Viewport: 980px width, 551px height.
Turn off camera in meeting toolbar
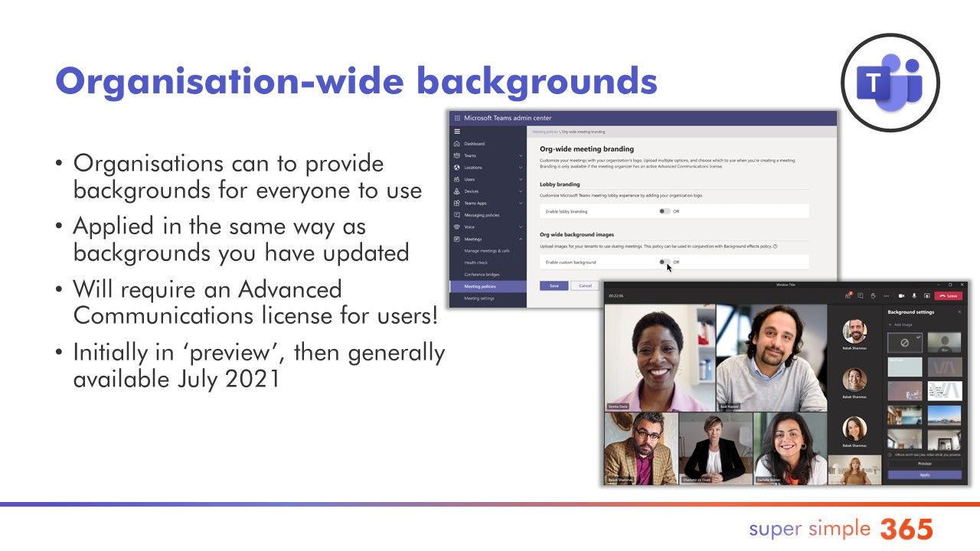tap(901, 296)
